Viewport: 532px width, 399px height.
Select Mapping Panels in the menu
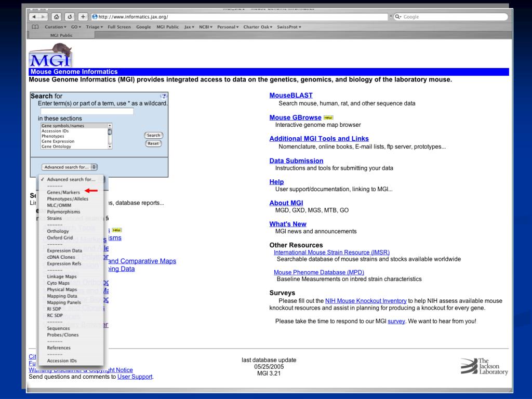[x=64, y=302]
